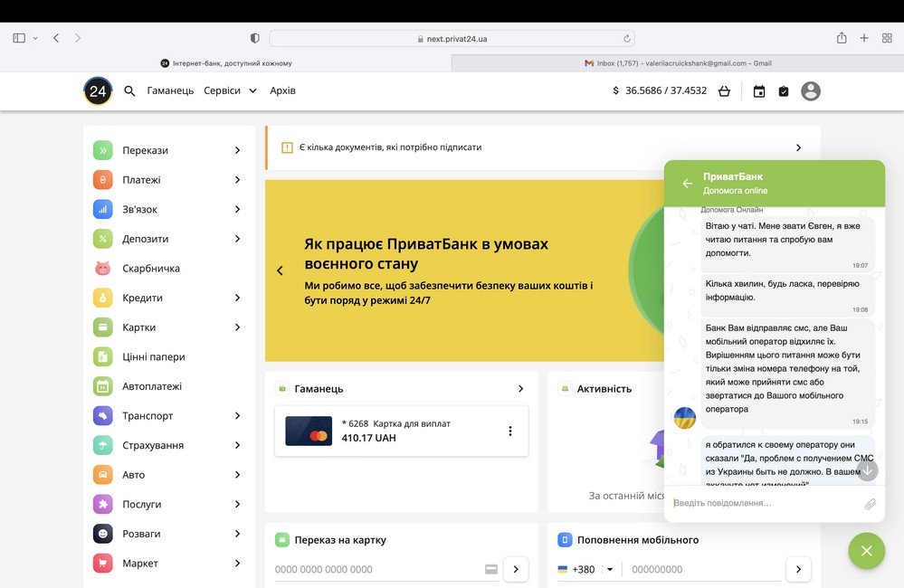Open the shopping basket icon in header
904x588 pixels.
click(724, 91)
